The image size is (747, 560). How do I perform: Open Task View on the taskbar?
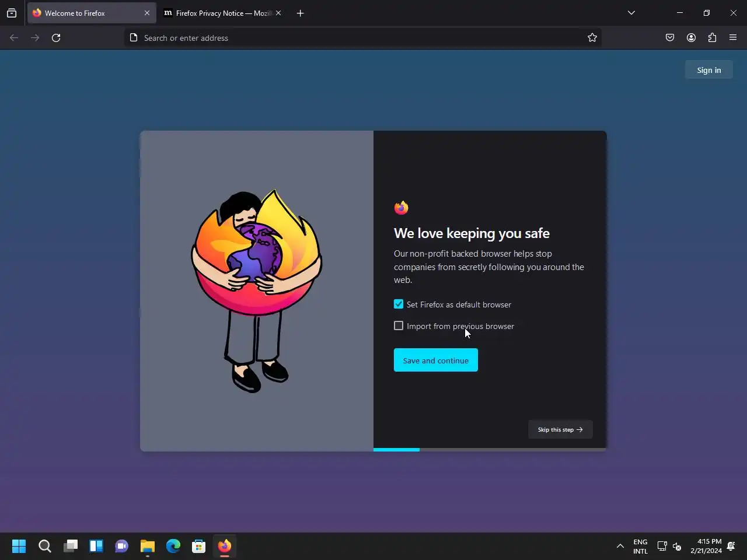point(71,546)
